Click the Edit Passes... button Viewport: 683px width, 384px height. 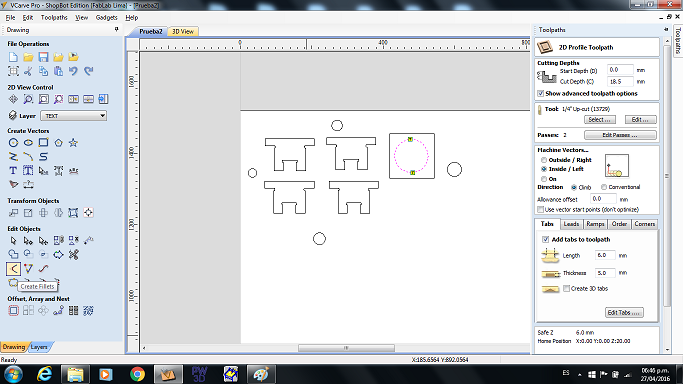[620, 135]
